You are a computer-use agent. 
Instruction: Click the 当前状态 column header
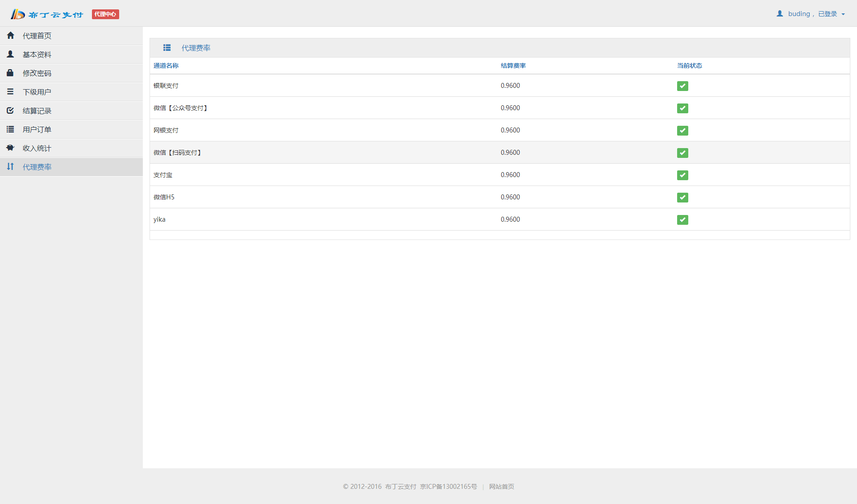690,66
